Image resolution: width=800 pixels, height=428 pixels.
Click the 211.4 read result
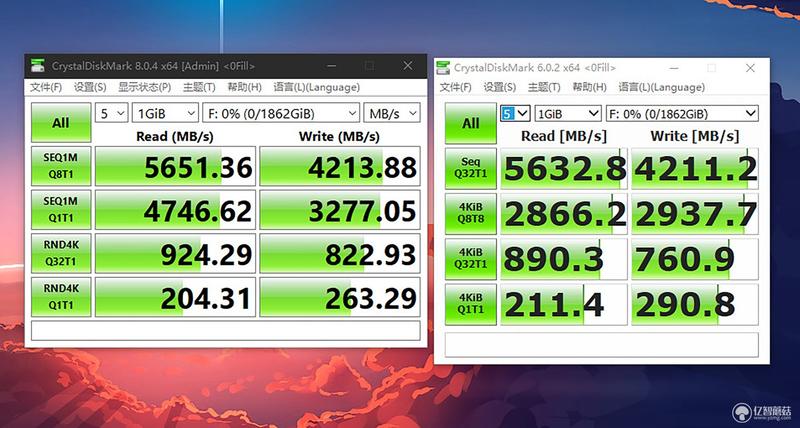(x=563, y=304)
